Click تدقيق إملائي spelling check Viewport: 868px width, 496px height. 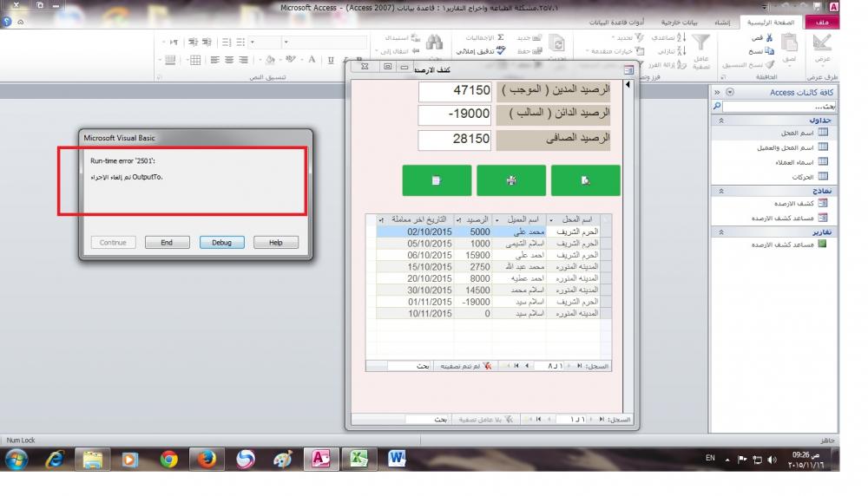(481, 51)
